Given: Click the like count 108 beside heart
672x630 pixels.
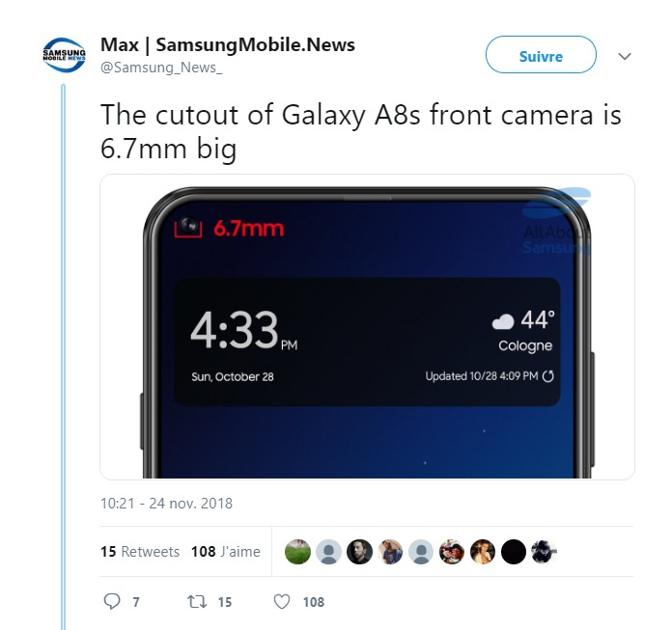Looking at the screenshot, I should [x=314, y=602].
